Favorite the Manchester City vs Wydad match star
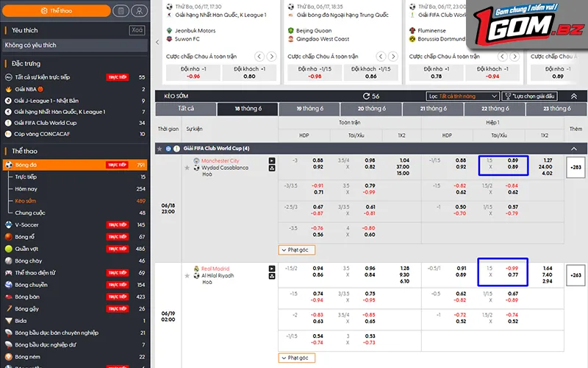 click(x=187, y=168)
